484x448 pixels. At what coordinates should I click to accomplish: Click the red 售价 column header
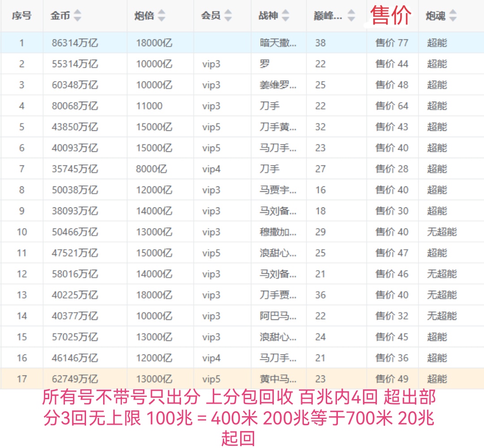pos(391,15)
